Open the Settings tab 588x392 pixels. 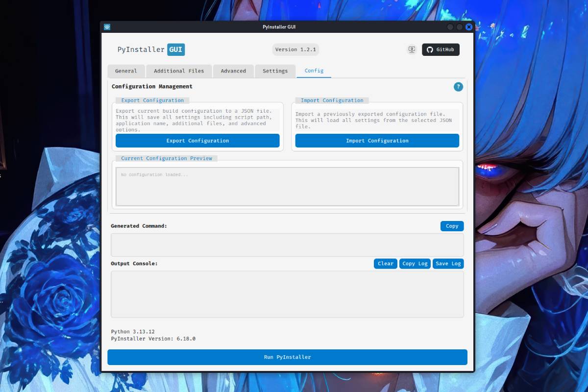coord(275,71)
